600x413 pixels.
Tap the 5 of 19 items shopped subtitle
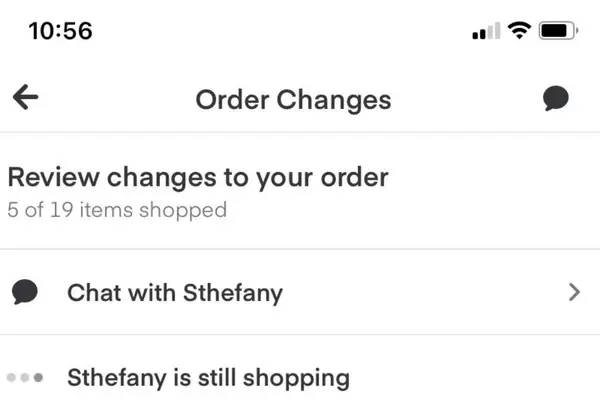click(x=116, y=210)
